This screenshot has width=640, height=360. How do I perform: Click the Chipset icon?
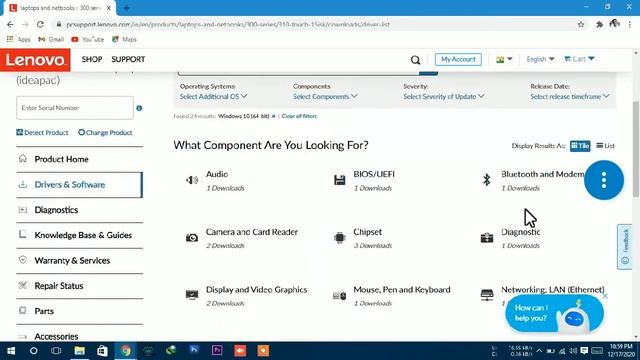[x=339, y=238]
